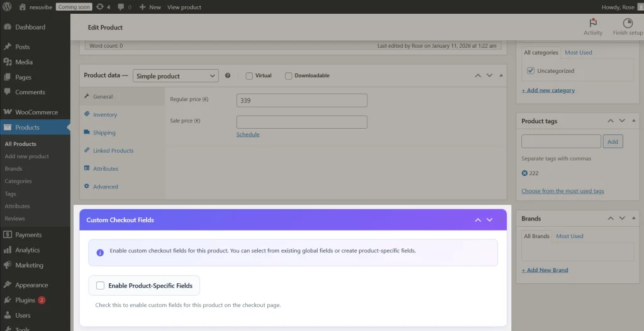Open the Simple product type dropdown
Screen dimensions: 644x331
click(176, 76)
